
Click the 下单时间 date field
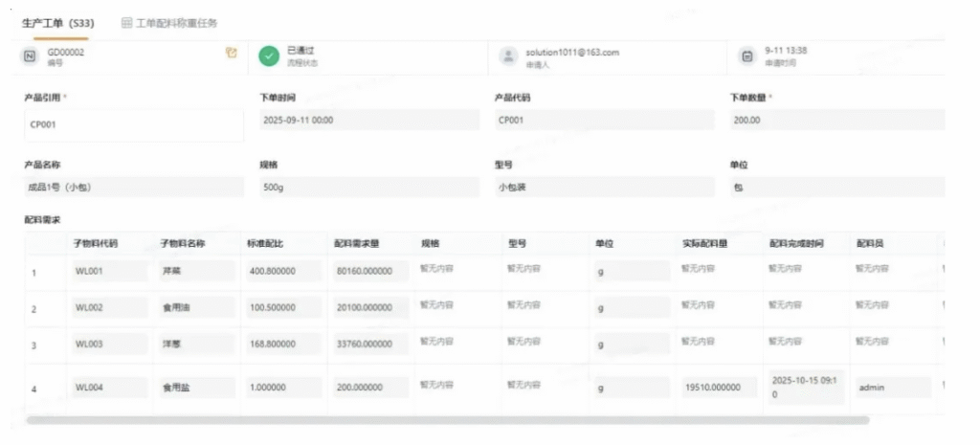[368, 121]
